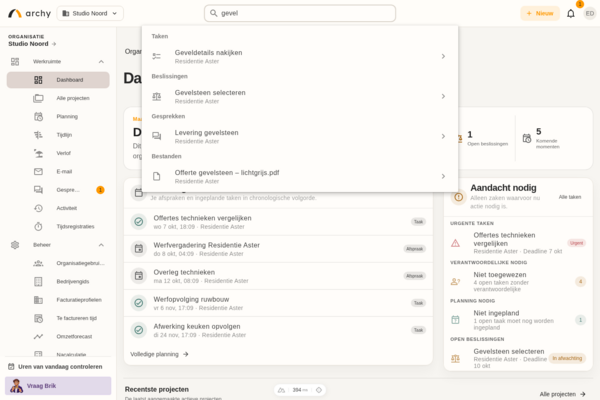Click the Organisatiegebruikers people icon
600x400 pixels.
pos(38,263)
